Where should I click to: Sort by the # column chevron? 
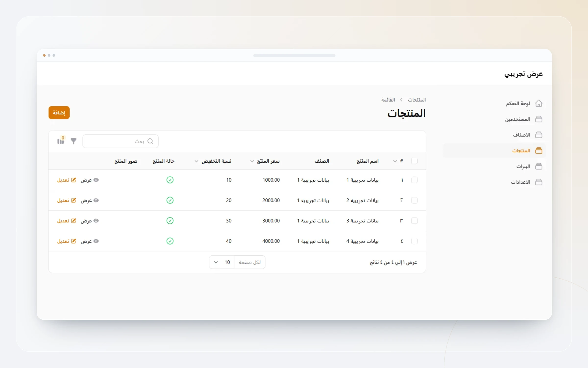(x=395, y=161)
